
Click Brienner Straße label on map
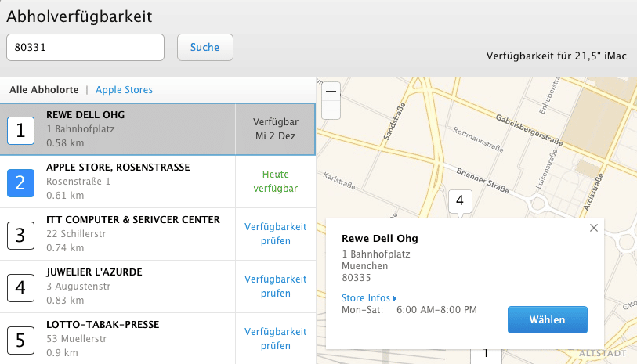[x=483, y=181]
